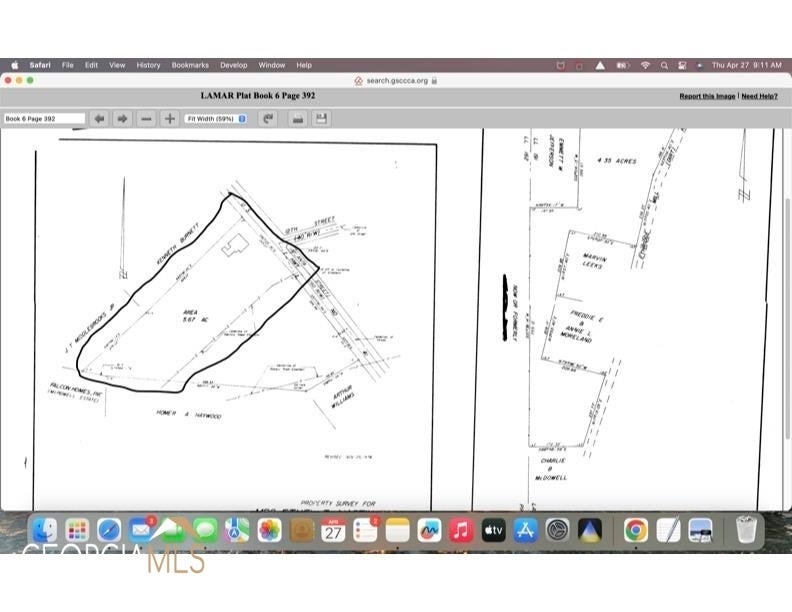
Task: Open the Fit Width (59%) zoom dropdown
Action: pos(216,118)
